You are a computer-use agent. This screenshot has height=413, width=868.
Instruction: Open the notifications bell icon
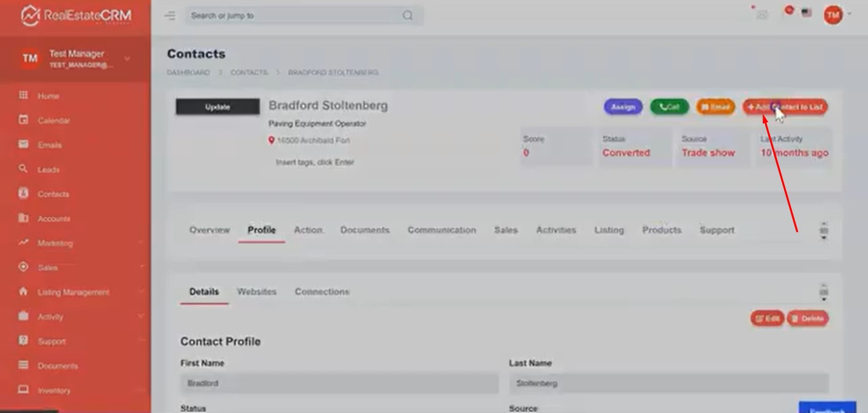tap(789, 12)
